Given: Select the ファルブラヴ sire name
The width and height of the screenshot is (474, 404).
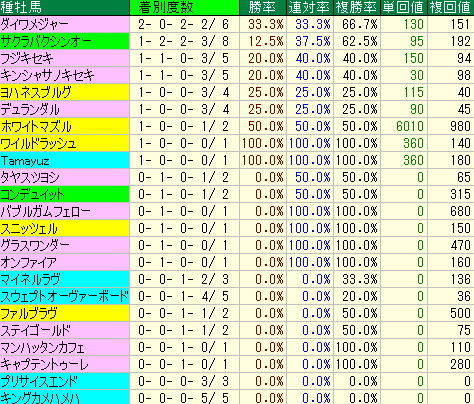Looking at the screenshot, I should 29,313.
